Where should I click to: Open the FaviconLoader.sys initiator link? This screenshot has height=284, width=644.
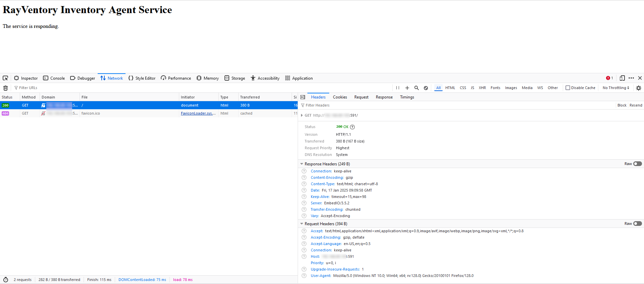pos(198,113)
